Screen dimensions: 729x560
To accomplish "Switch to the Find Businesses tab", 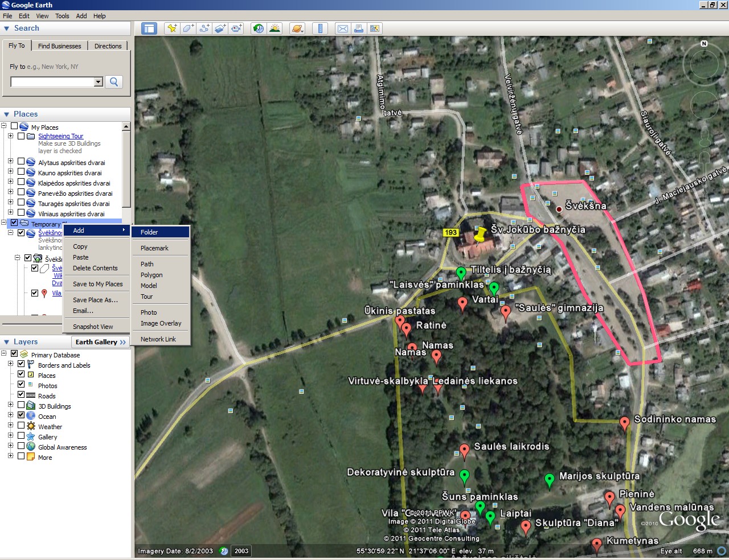I will [x=59, y=46].
